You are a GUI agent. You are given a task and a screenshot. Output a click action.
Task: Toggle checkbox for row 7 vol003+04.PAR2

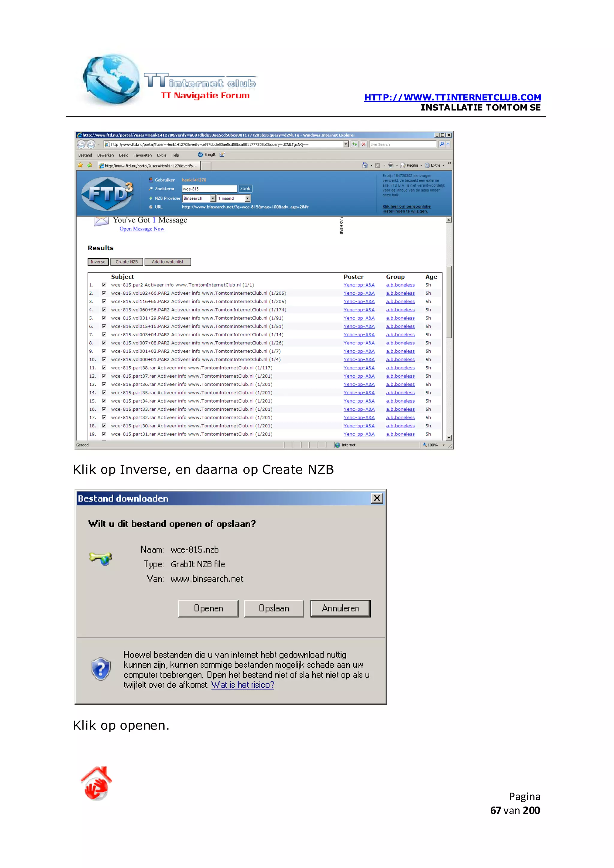click(x=104, y=334)
